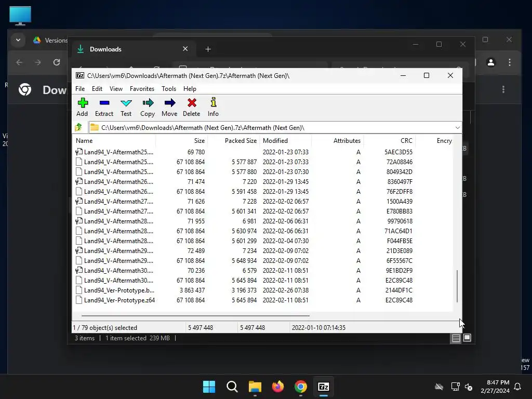Sort by the Modified column header
532x399 pixels.
pos(286,140)
